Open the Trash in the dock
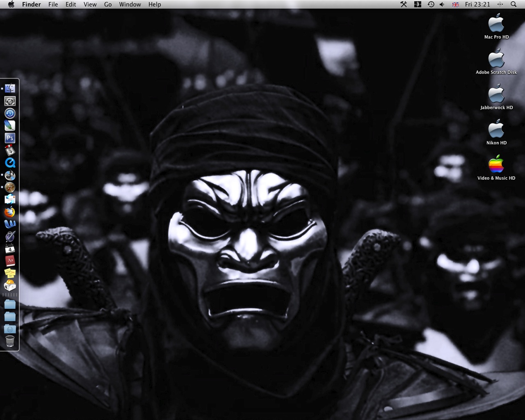The height and width of the screenshot is (420, 525). [x=10, y=341]
